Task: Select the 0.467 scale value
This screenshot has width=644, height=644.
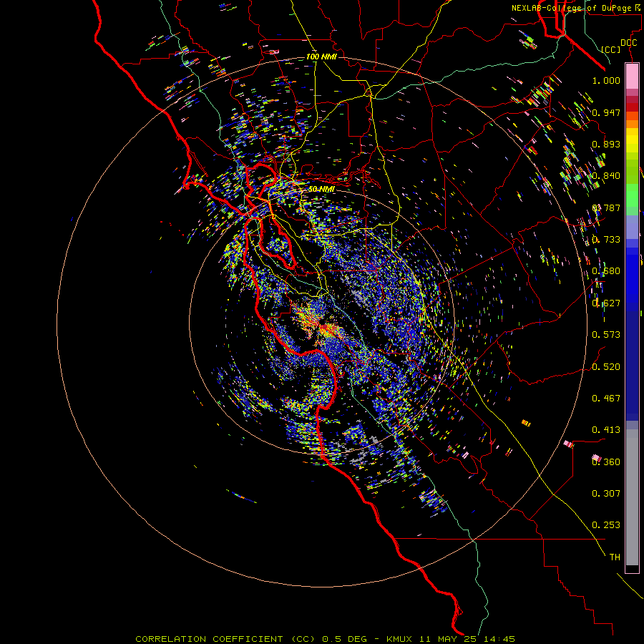Action: click(x=606, y=398)
